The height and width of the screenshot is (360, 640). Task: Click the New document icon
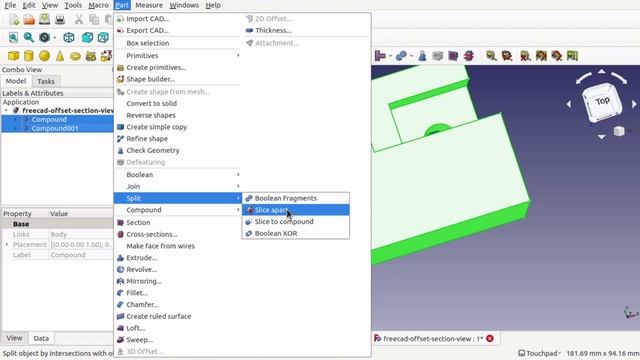click(x=14, y=19)
